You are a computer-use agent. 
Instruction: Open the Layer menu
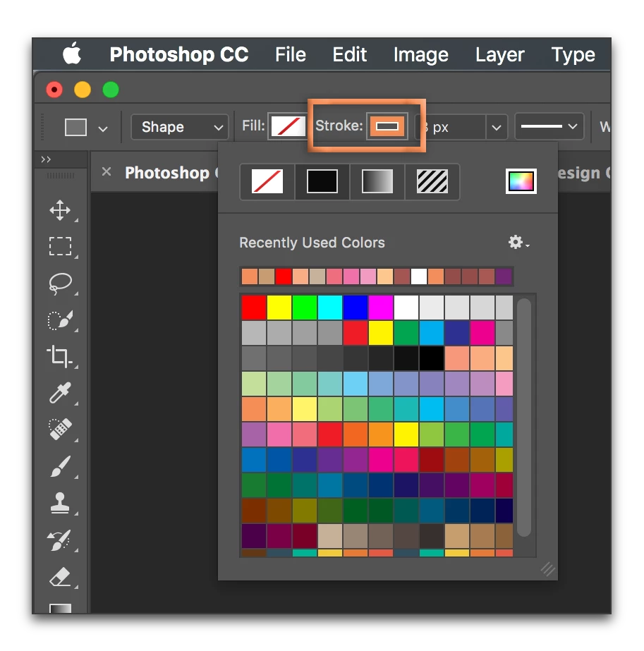point(499,55)
